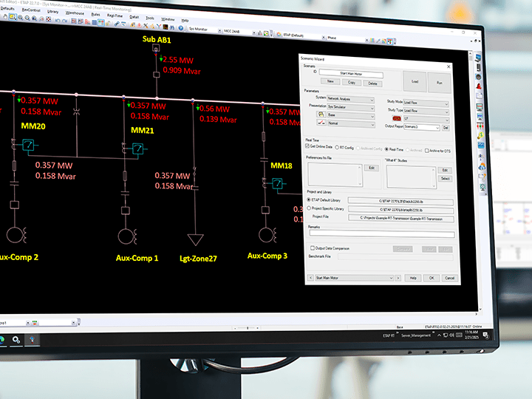Click the red LF study icon
This screenshot has width=532, height=399.
point(397,117)
